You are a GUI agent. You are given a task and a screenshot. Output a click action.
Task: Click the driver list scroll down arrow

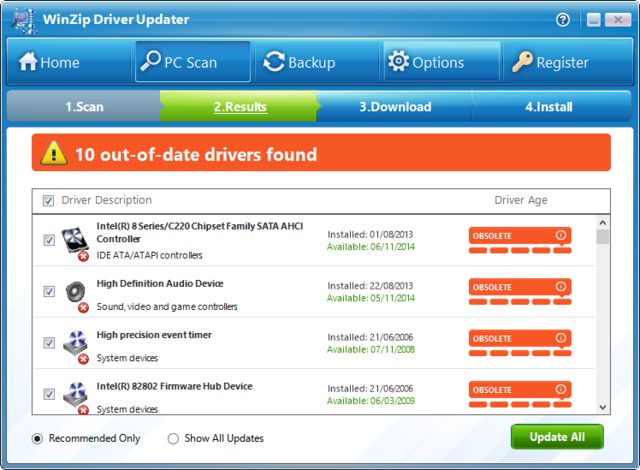(602, 407)
